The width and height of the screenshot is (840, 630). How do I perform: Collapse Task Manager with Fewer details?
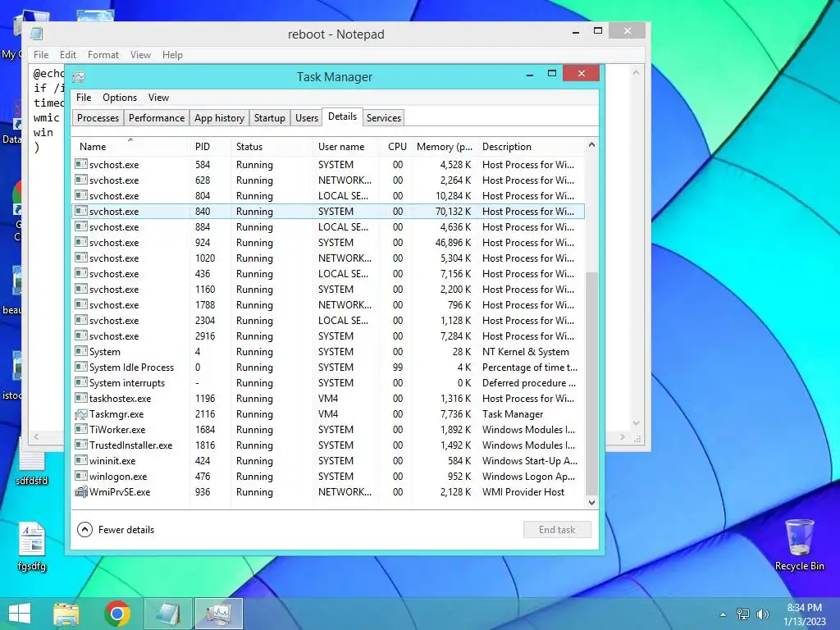click(x=116, y=530)
